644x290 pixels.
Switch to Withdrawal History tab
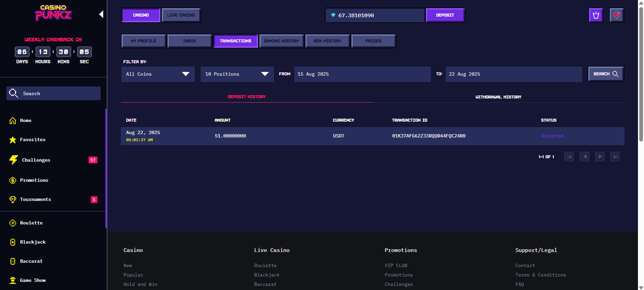click(x=499, y=97)
